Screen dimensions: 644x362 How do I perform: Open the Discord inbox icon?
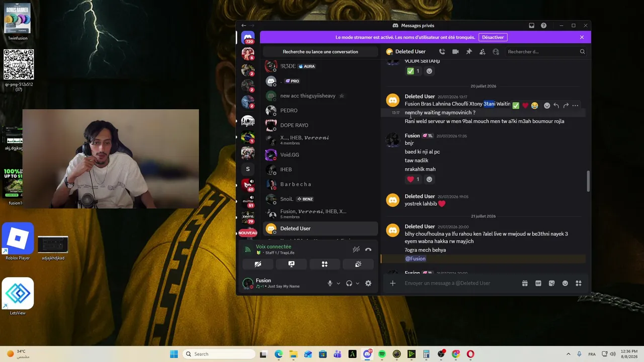point(531,26)
